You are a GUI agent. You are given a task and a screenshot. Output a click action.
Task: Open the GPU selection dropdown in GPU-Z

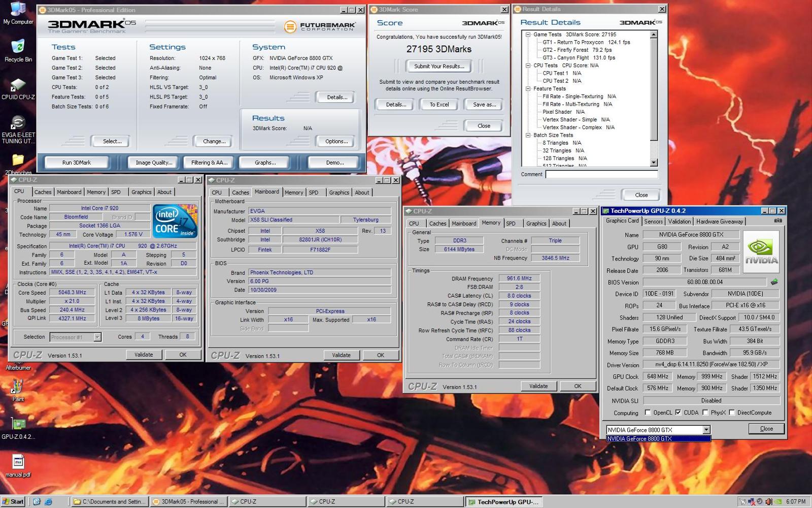pos(706,430)
